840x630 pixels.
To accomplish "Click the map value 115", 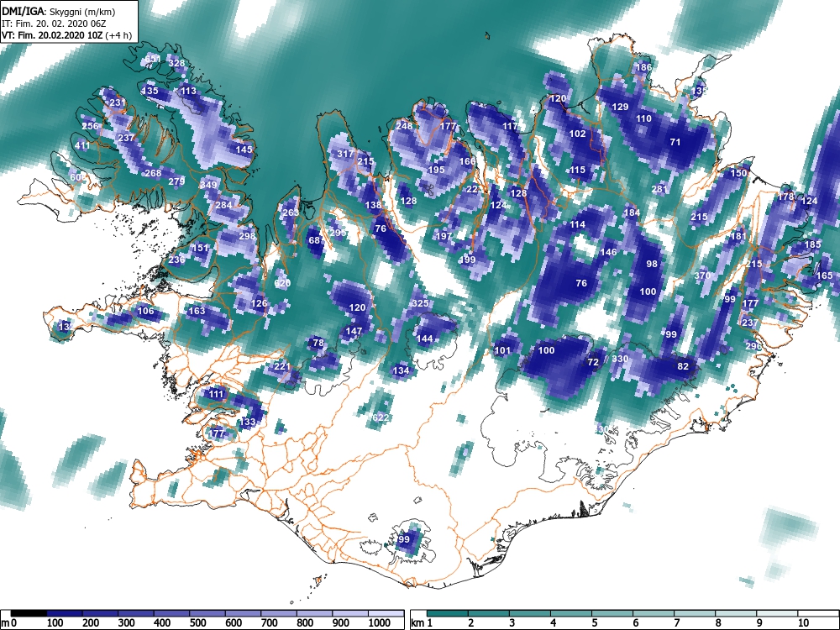I will 578,170.
